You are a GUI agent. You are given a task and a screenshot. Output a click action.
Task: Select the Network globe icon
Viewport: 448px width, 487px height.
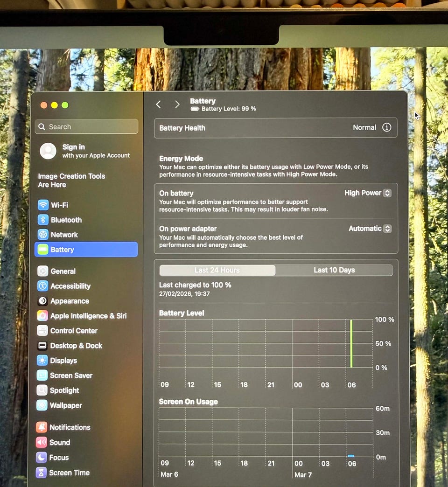[43, 235]
